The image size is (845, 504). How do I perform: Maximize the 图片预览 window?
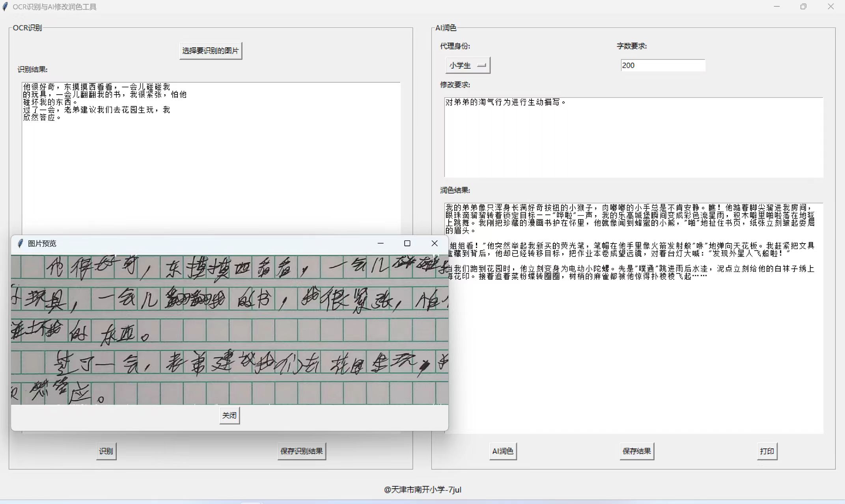point(407,244)
